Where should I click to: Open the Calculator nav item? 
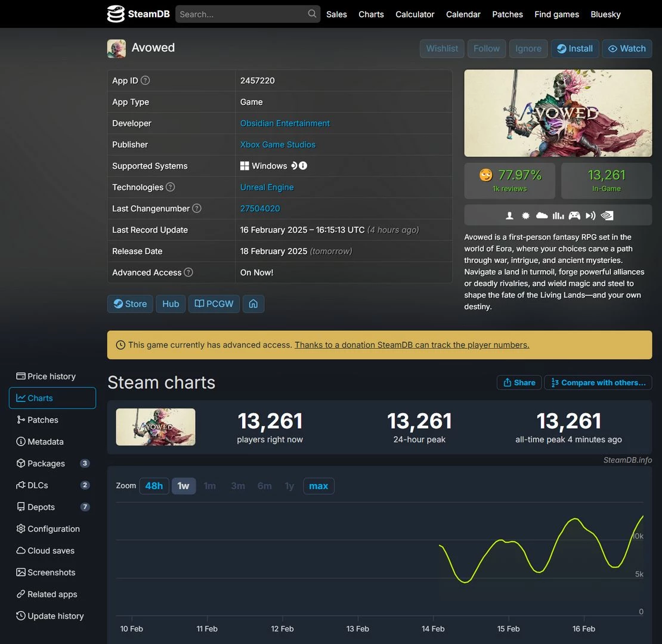pyautogui.click(x=414, y=14)
